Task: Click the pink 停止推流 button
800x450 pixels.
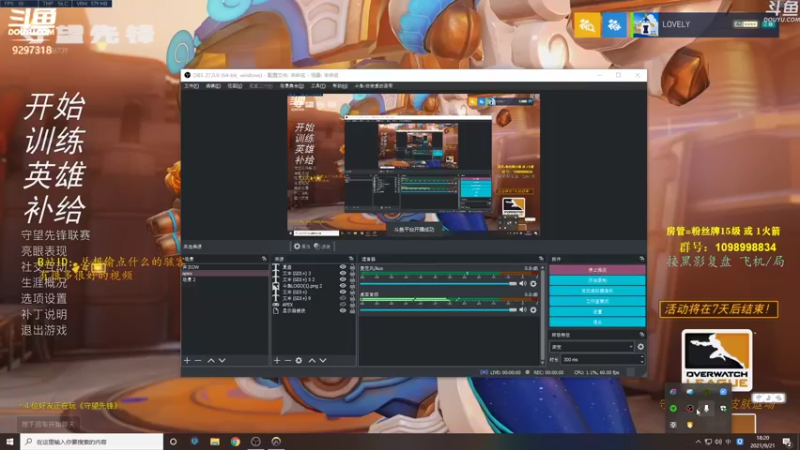Action: (597, 270)
